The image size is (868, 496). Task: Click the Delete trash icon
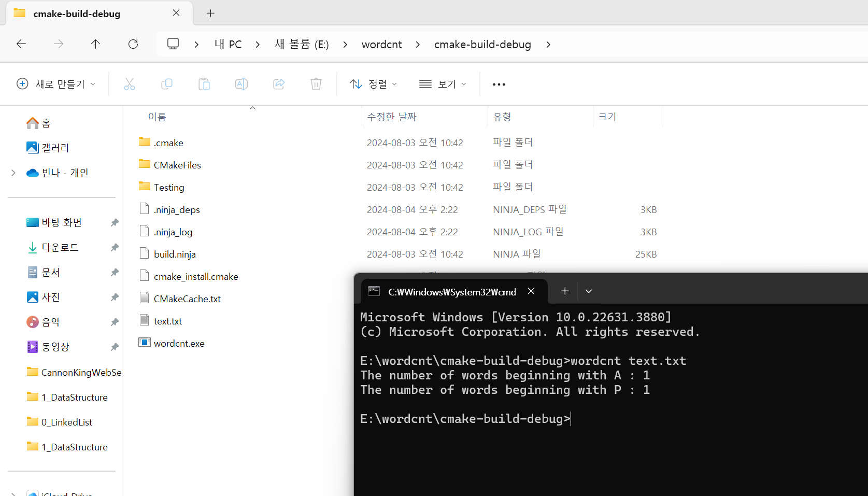tap(316, 84)
